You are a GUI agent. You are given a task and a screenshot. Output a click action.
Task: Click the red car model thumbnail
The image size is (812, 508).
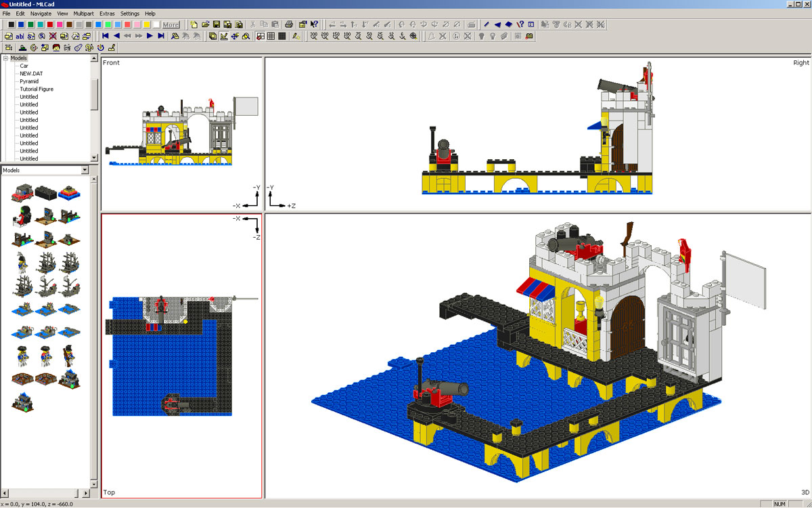[22, 192]
